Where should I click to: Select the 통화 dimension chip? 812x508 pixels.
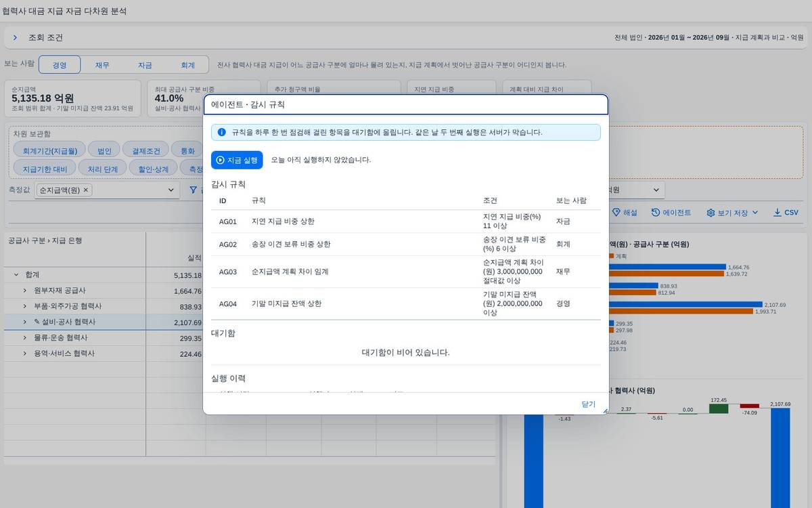(x=187, y=151)
